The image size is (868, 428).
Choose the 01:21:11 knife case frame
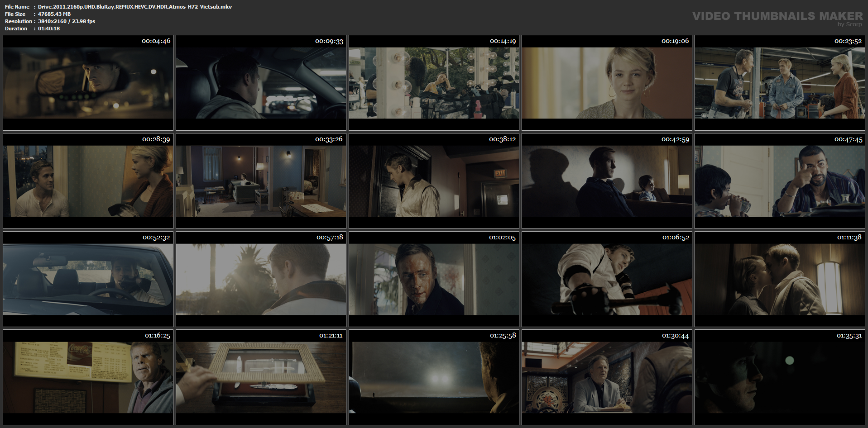pos(261,377)
